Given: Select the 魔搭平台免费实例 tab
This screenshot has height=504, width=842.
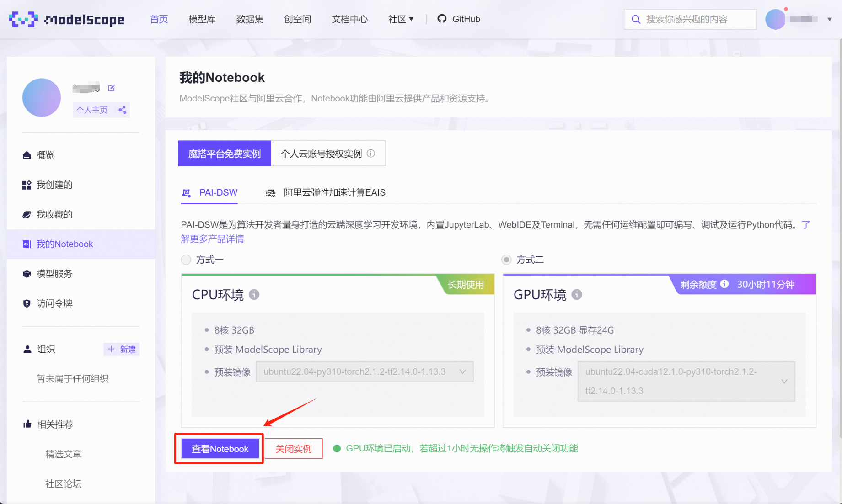Looking at the screenshot, I should coord(225,154).
